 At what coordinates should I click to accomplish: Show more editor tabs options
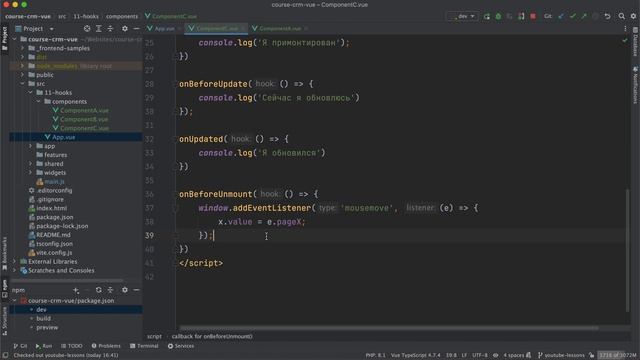pos(625,29)
